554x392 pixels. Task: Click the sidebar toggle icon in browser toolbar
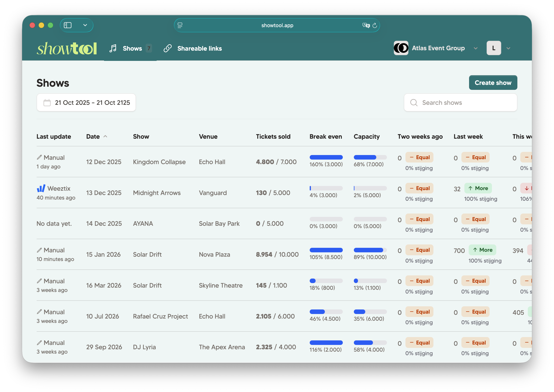(x=68, y=25)
